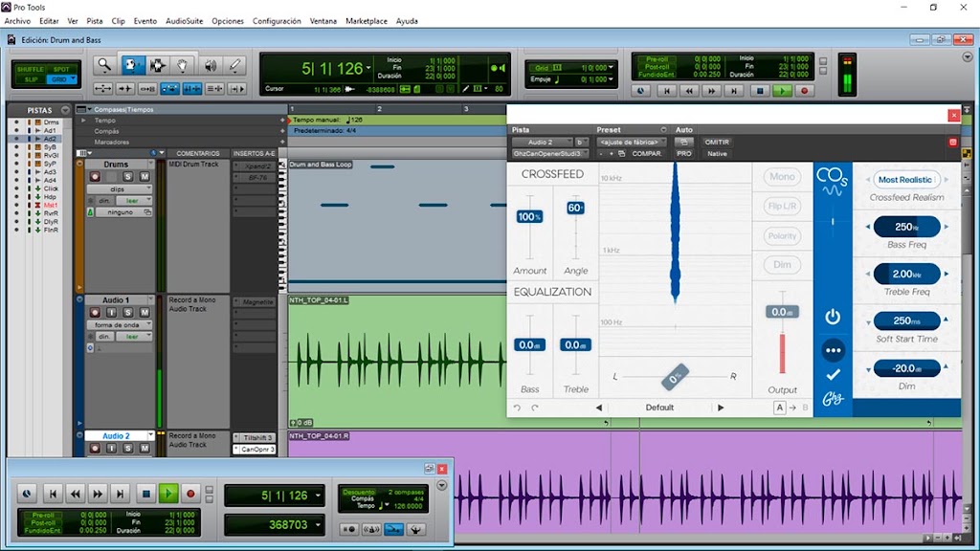The width and height of the screenshot is (980, 551).
Task: Toggle the metronome click button in floating Transport
Action: pyautogui.click(x=372, y=529)
